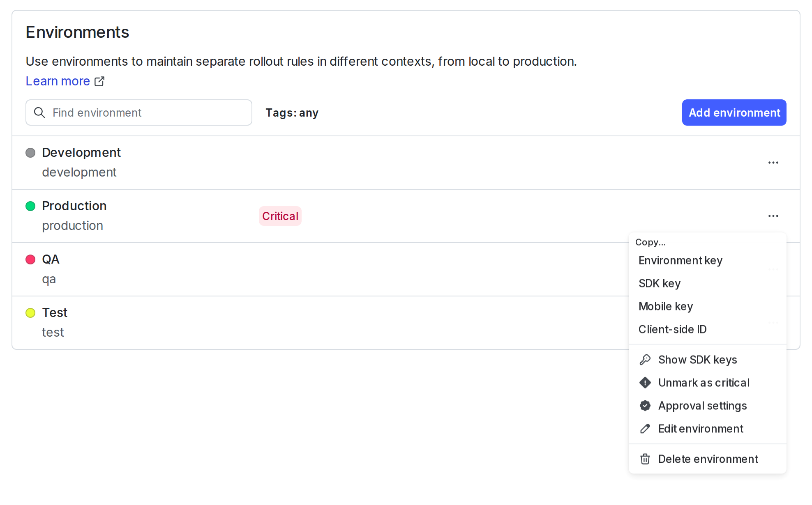
Task: Click the external link icon beside Learn more
Action: [x=99, y=81]
